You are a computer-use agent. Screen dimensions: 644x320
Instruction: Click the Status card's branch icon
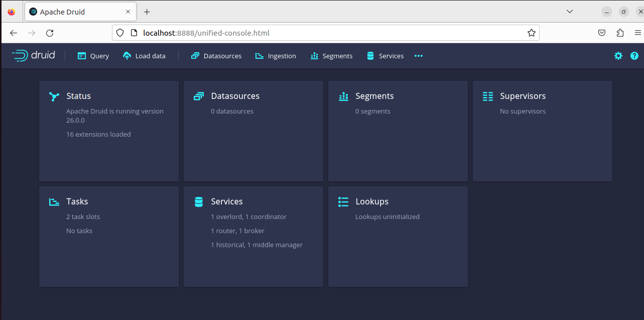tap(54, 96)
